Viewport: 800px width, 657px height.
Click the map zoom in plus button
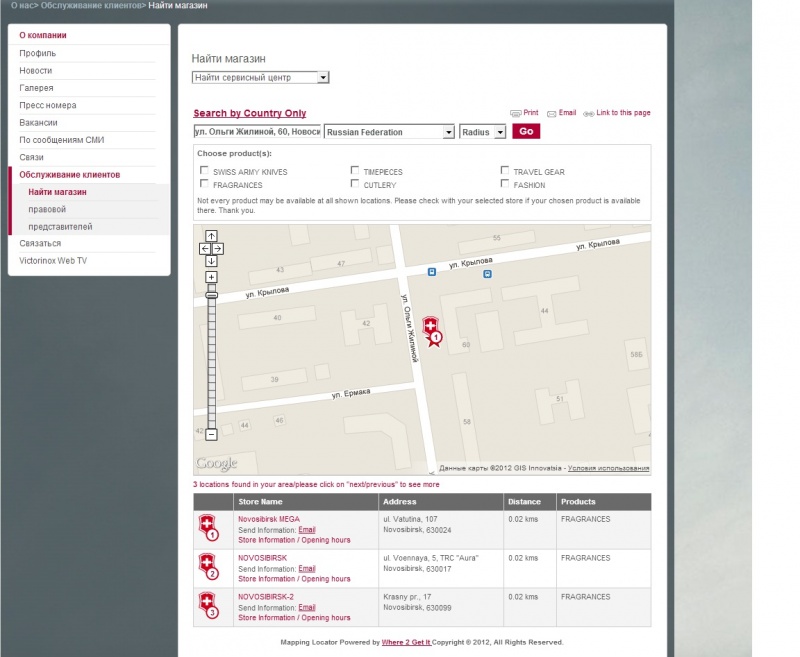pyautogui.click(x=211, y=276)
